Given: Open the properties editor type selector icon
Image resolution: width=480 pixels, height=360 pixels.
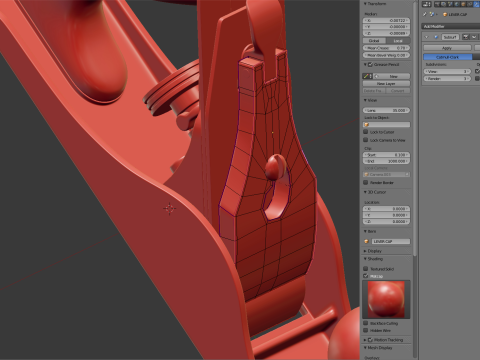Looking at the screenshot, I should coord(426,4).
